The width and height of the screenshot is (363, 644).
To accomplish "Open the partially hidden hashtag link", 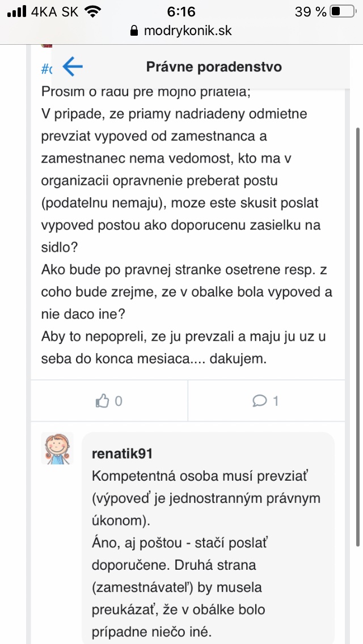I will [x=46, y=69].
